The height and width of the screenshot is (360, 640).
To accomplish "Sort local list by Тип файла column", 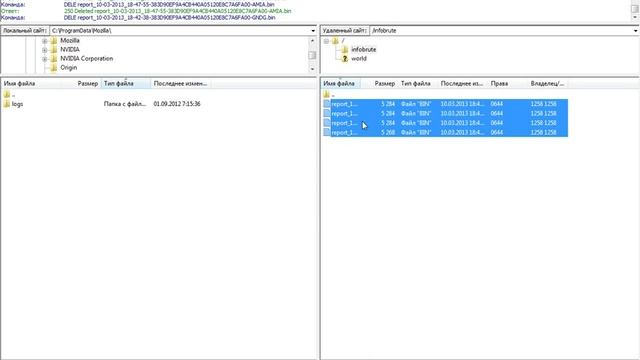I will tap(126, 83).
